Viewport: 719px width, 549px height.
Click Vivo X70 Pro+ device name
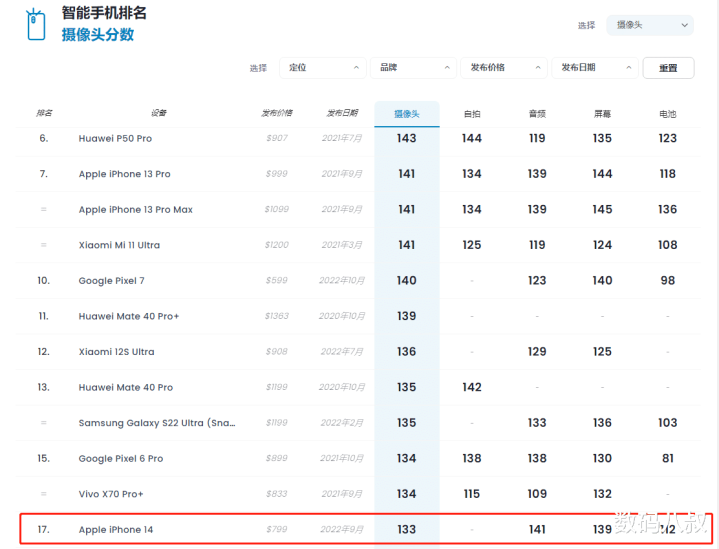111,494
